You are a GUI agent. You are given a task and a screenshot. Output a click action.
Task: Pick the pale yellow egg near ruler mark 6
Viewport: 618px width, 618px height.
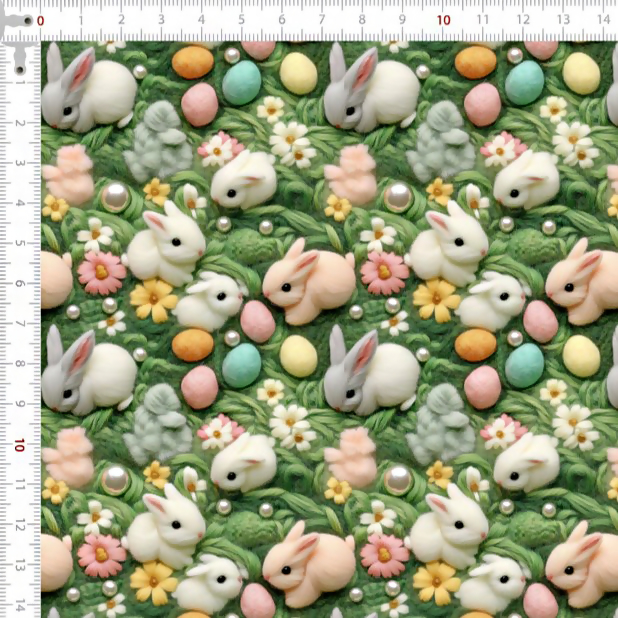[298, 72]
